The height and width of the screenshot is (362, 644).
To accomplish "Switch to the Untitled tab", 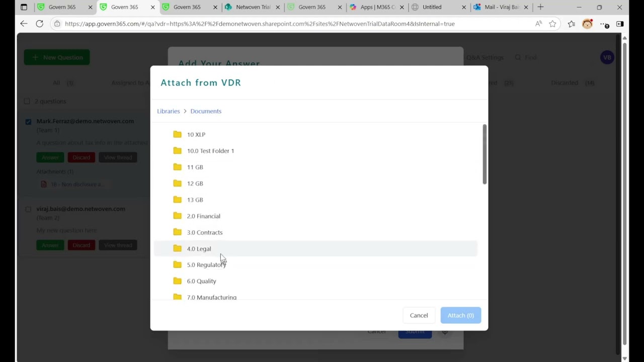I will [x=439, y=7].
